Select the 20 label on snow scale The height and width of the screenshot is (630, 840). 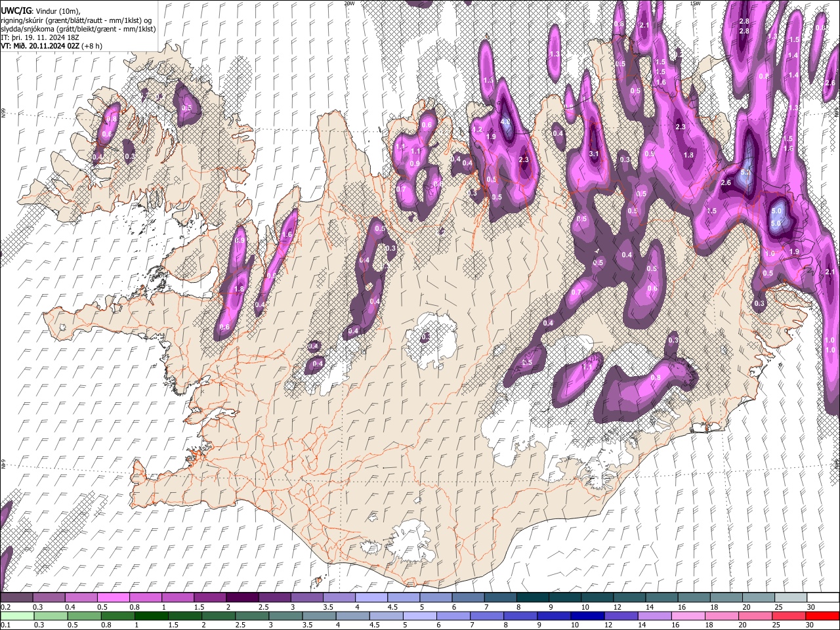[746, 607]
